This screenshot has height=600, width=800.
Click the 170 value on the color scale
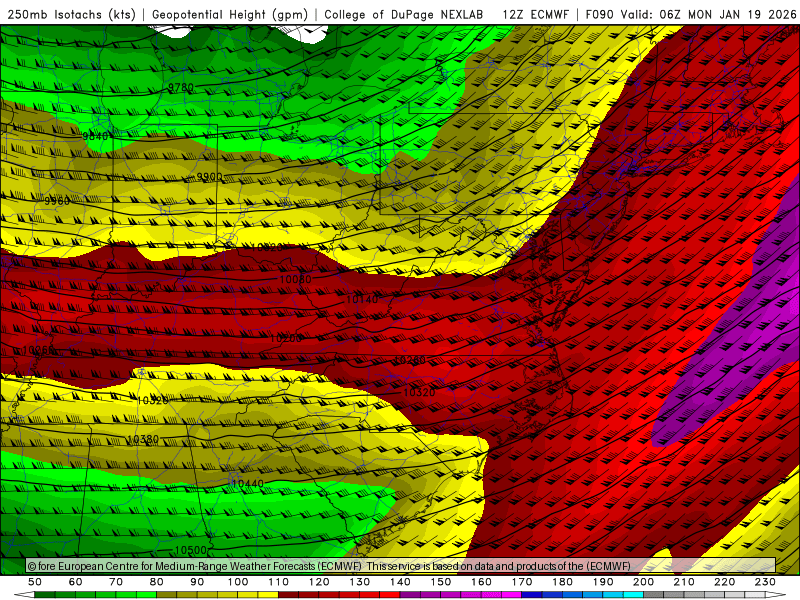pyautogui.click(x=522, y=582)
